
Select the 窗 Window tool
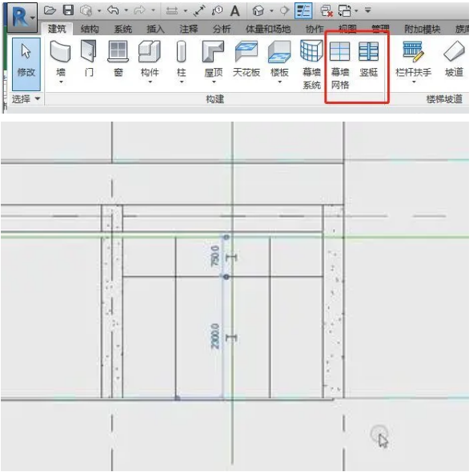pos(118,59)
